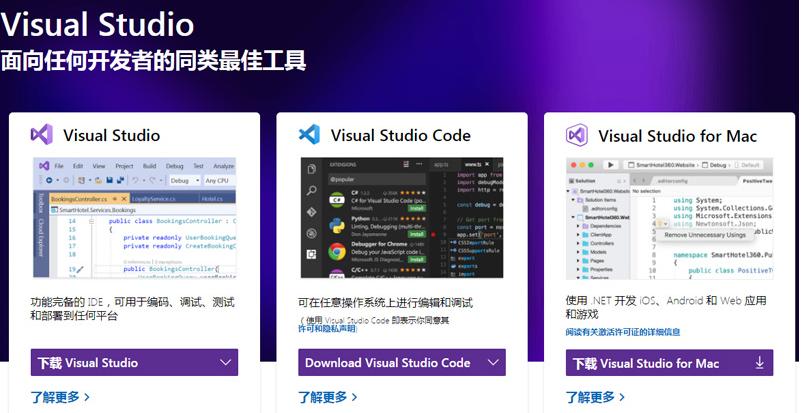Click the subtitle 面向任何开发者的同类最佳工具

(153, 60)
